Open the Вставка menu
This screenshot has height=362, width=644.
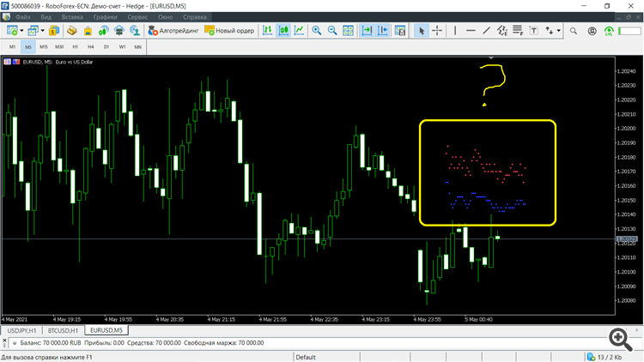pyautogui.click(x=72, y=17)
